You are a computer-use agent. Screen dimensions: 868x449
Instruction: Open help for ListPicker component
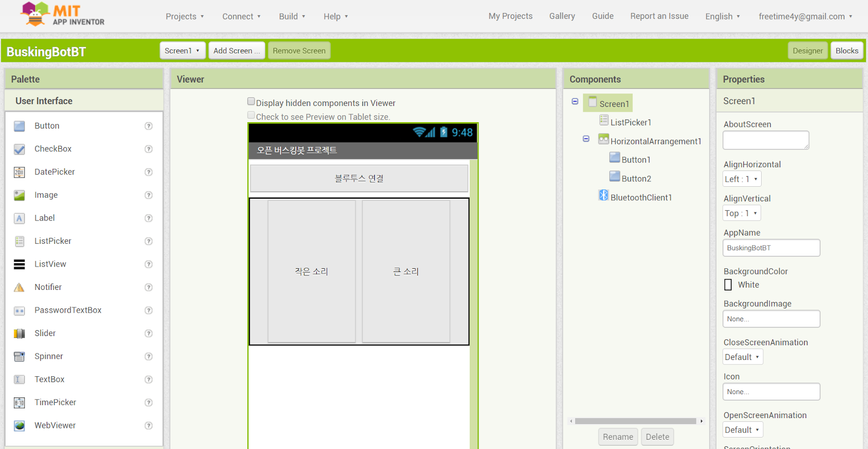(149, 241)
